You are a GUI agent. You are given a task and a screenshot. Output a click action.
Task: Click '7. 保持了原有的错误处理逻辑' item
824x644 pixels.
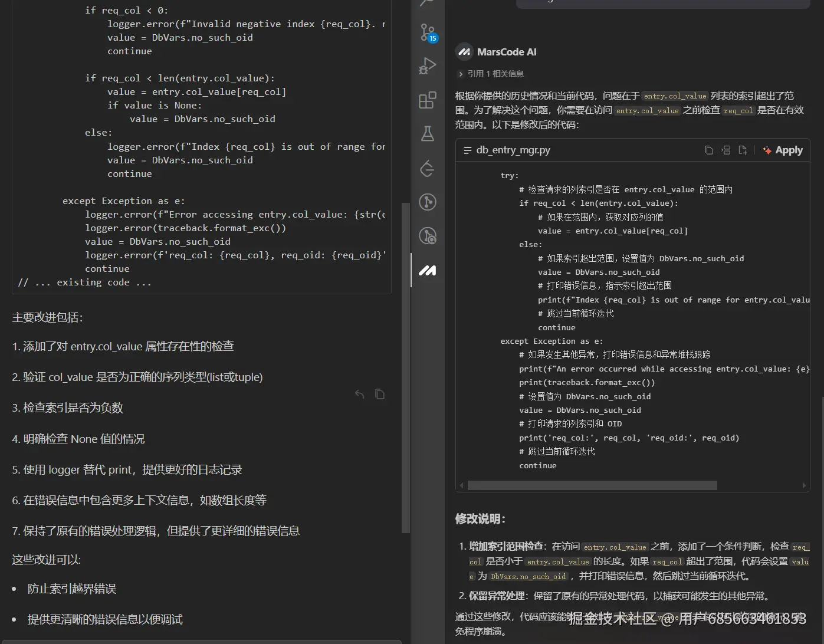[156, 531]
